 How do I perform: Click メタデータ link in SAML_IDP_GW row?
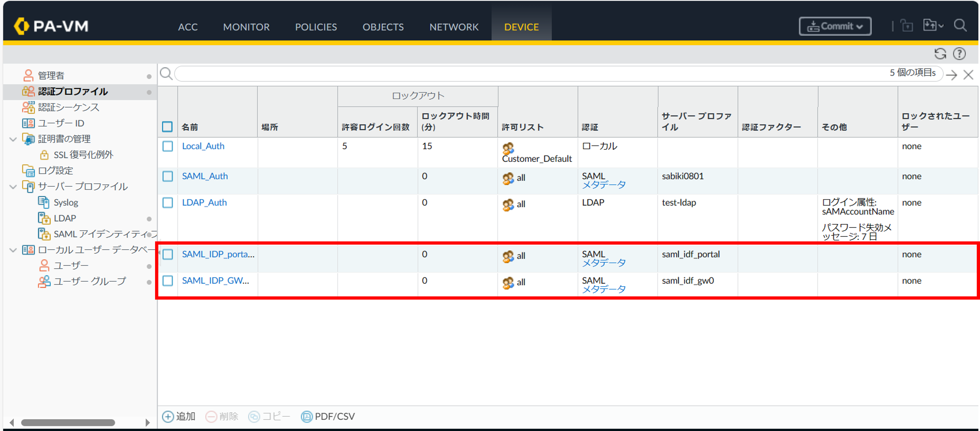(604, 289)
